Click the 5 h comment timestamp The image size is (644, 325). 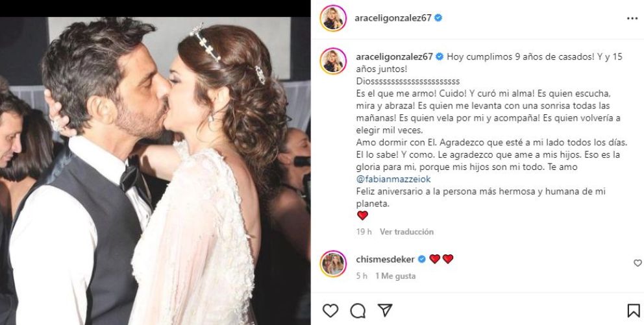pos(362,276)
